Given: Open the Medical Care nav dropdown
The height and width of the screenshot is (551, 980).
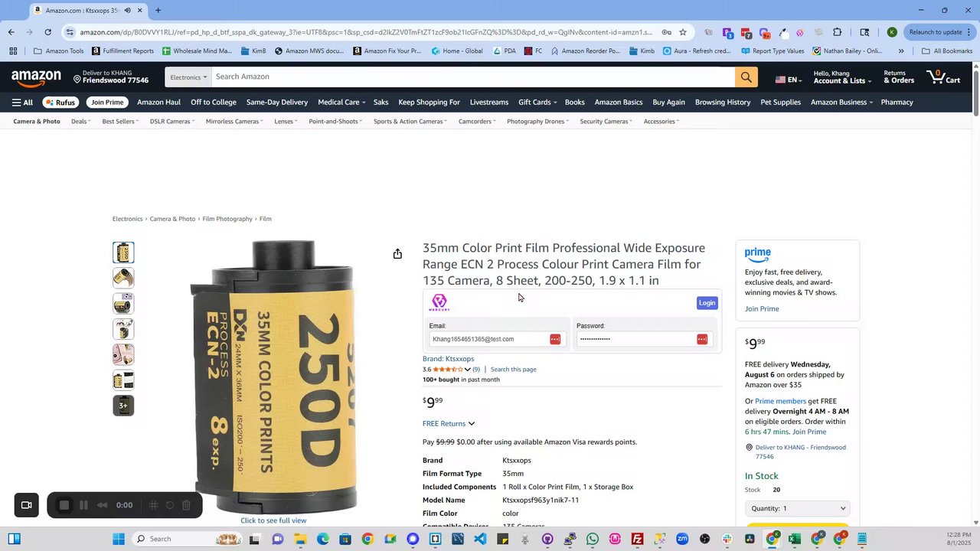Looking at the screenshot, I should [341, 103].
